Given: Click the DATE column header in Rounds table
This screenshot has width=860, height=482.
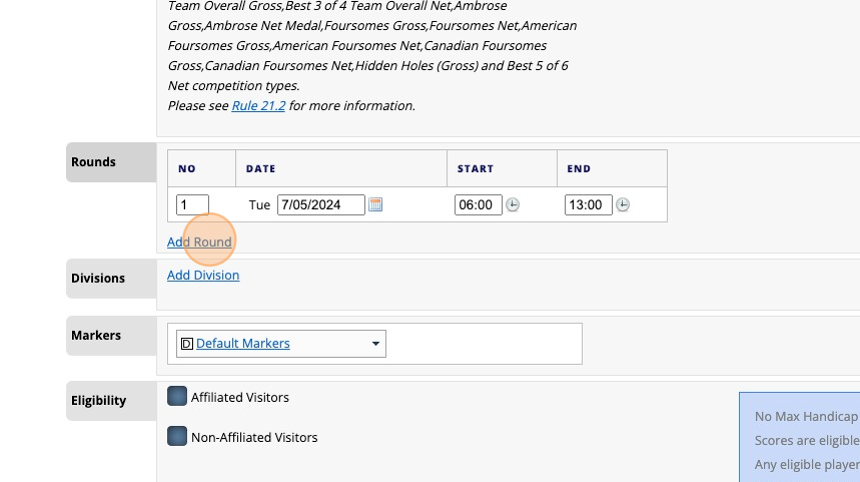Looking at the screenshot, I should coord(261,169).
